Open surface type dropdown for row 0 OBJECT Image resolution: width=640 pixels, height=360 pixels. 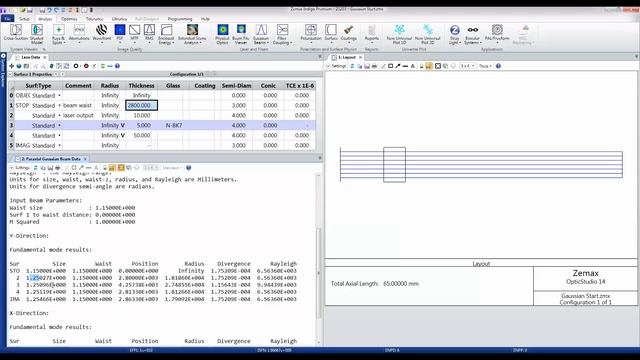[x=59, y=96]
